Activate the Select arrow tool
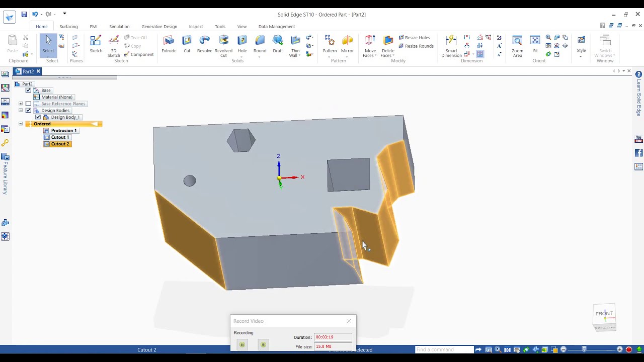The height and width of the screenshot is (362, 644). pos(48,44)
